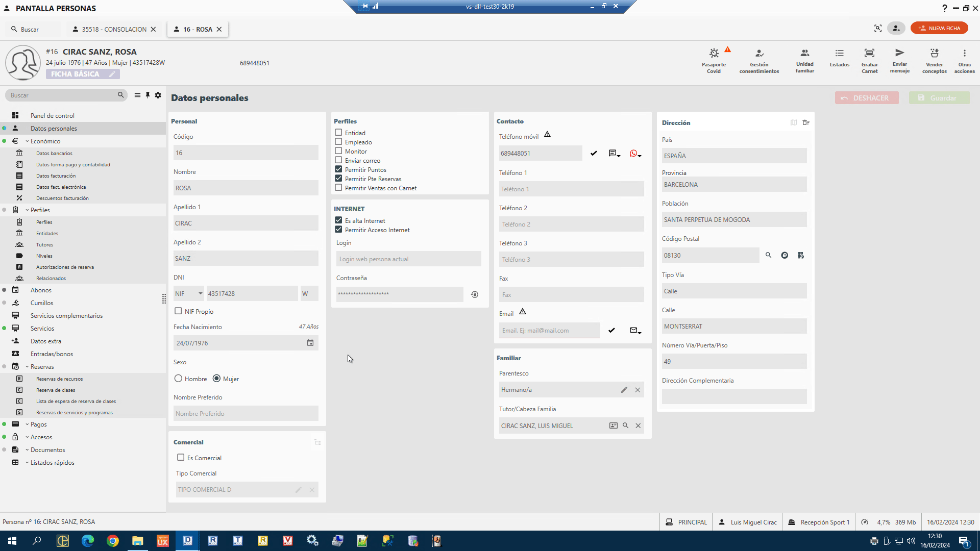
Task: Open tutor card icon for CIRAC SANZ, LUIS MIGUEL
Action: (x=614, y=425)
